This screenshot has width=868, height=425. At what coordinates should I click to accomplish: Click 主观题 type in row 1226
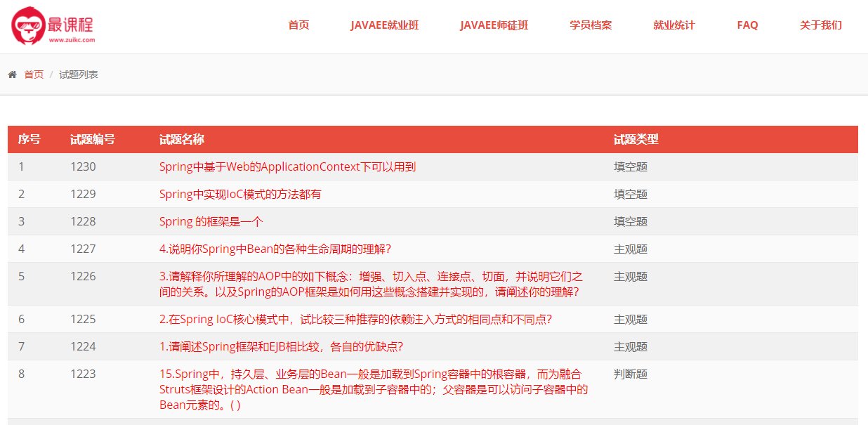pyautogui.click(x=631, y=276)
